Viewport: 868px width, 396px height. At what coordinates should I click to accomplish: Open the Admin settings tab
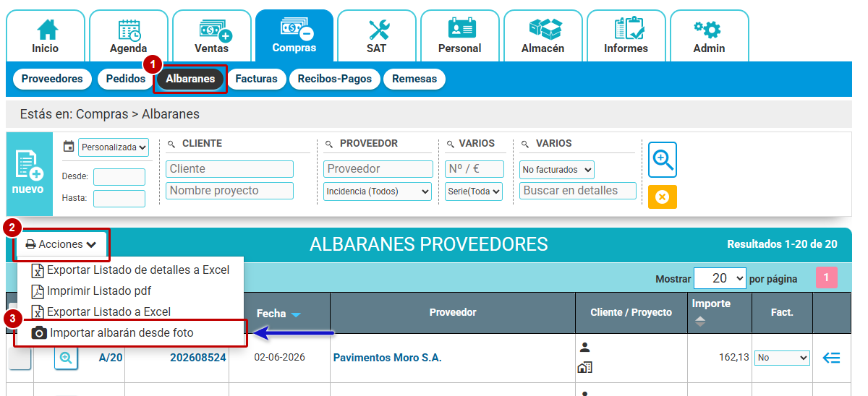click(710, 35)
